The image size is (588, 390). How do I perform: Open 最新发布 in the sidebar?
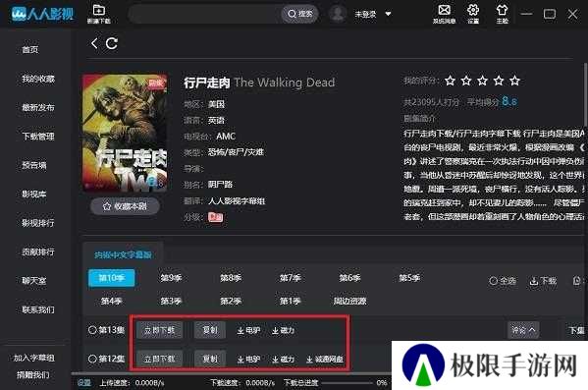coord(38,107)
